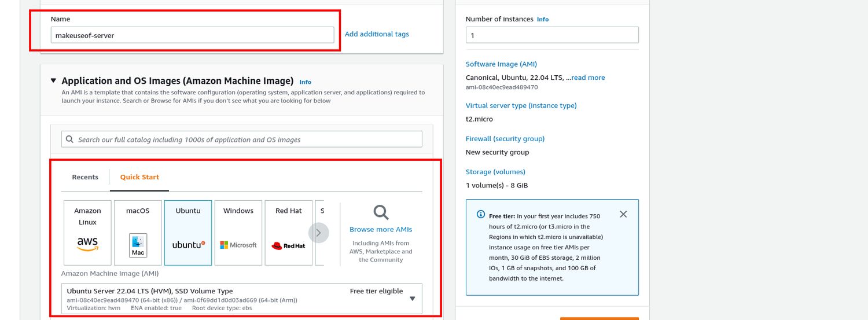The width and height of the screenshot is (868, 320).
Task: Focus the AMI catalog search box
Action: tap(242, 139)
